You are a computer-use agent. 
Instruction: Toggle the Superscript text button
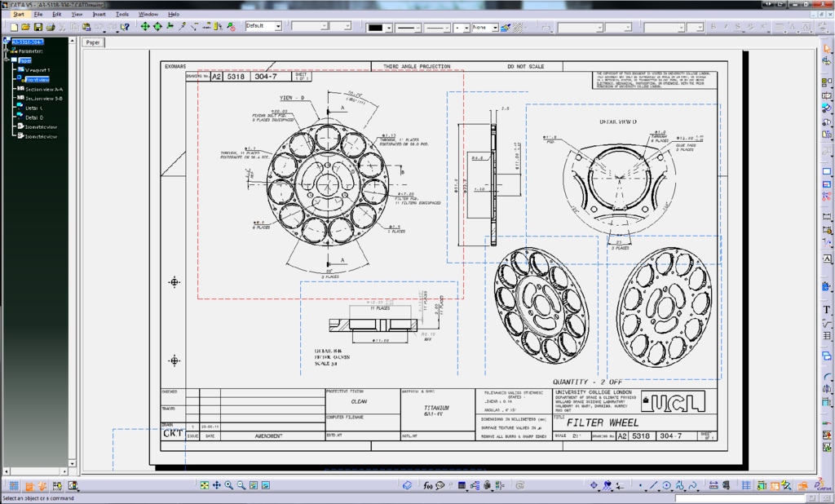[x=763, y=27]
